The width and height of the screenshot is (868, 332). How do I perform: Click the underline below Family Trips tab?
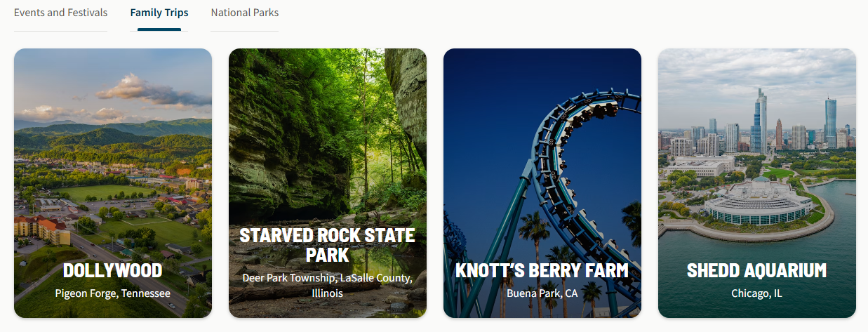[159, 29]
